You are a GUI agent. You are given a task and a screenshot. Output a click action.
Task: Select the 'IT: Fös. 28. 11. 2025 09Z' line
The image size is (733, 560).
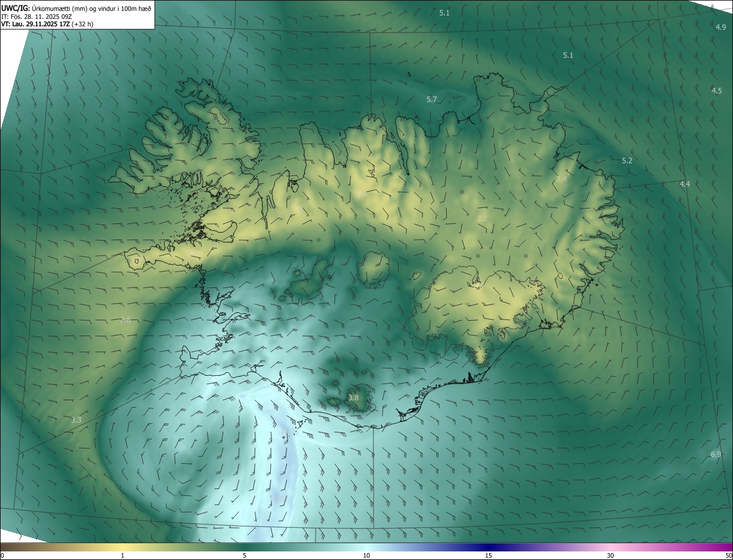[x=37, y=17]
